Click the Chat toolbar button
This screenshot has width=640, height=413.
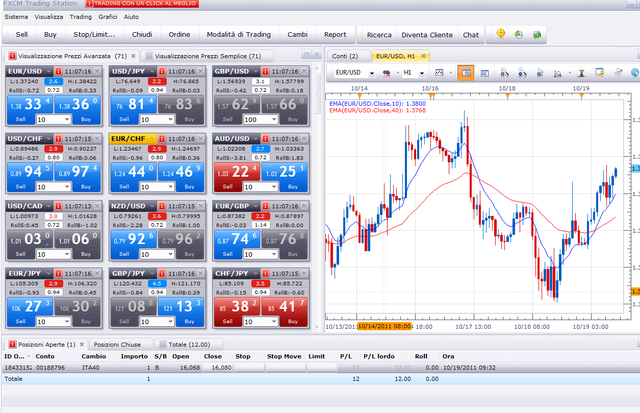pyautogui.click(x=471, y=35)
